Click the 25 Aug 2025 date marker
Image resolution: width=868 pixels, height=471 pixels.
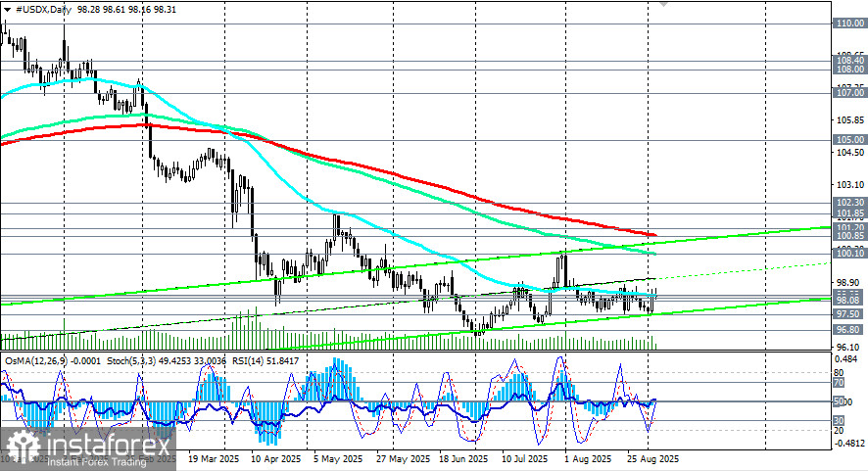pos(652,459)
